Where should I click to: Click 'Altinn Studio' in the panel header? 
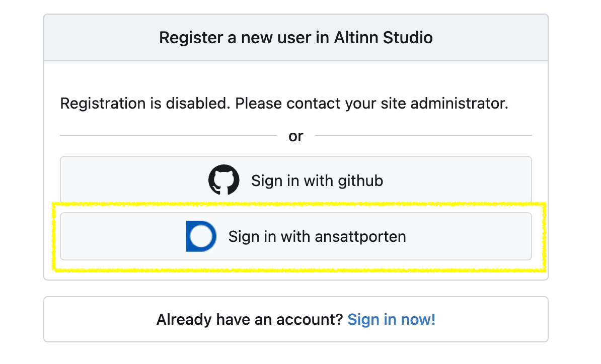pyautogui.click(x=383, y=38)
